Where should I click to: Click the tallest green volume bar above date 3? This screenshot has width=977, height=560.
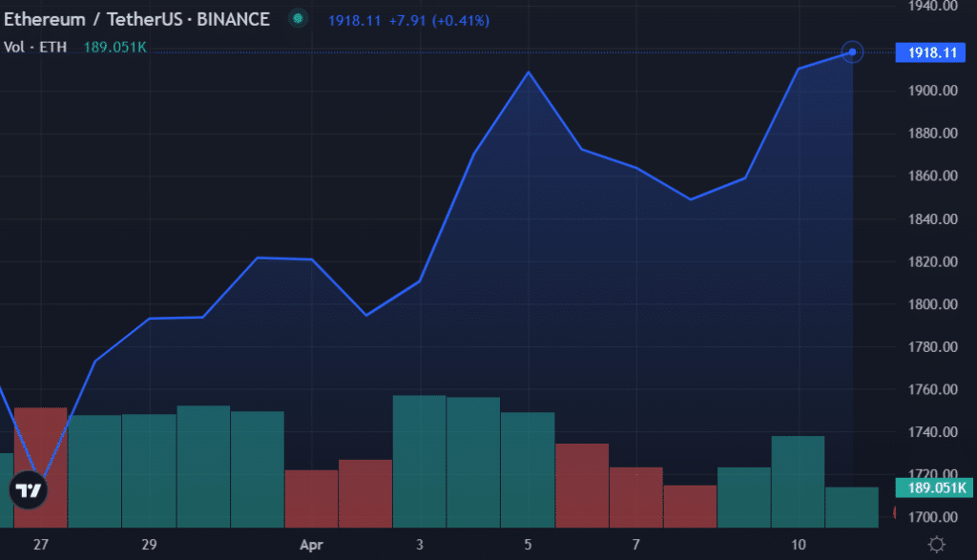point(420,461)
